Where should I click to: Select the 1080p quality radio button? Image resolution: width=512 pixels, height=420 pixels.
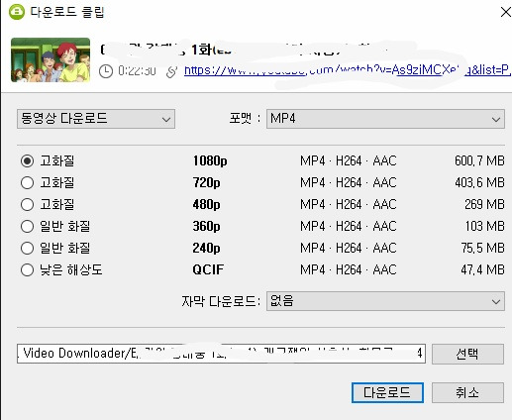click(x=27, y=161)
